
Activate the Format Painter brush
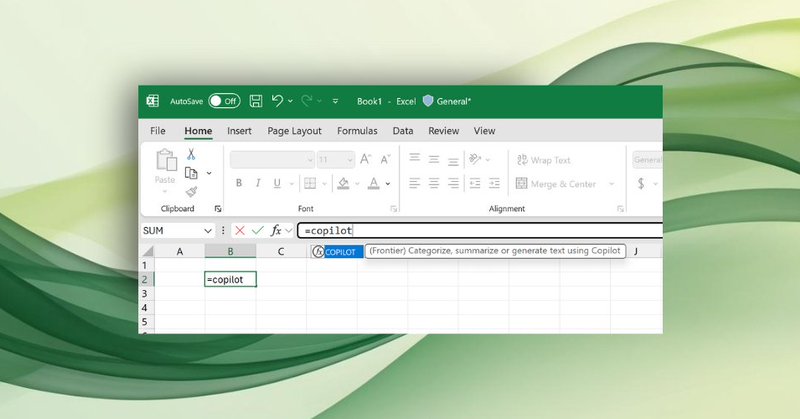(191, 192)
